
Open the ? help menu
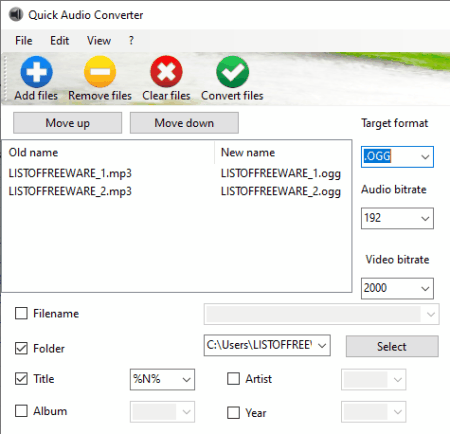pyautogui.click(x=131, y=41)
